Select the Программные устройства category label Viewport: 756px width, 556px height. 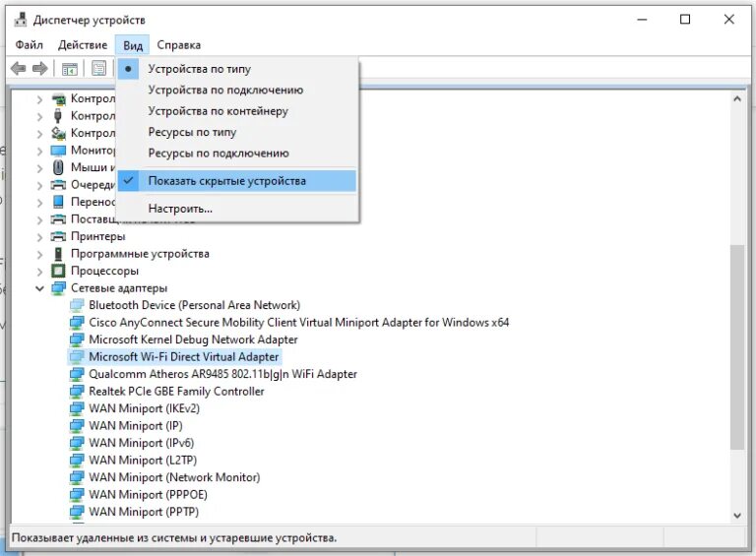[140, 254]
